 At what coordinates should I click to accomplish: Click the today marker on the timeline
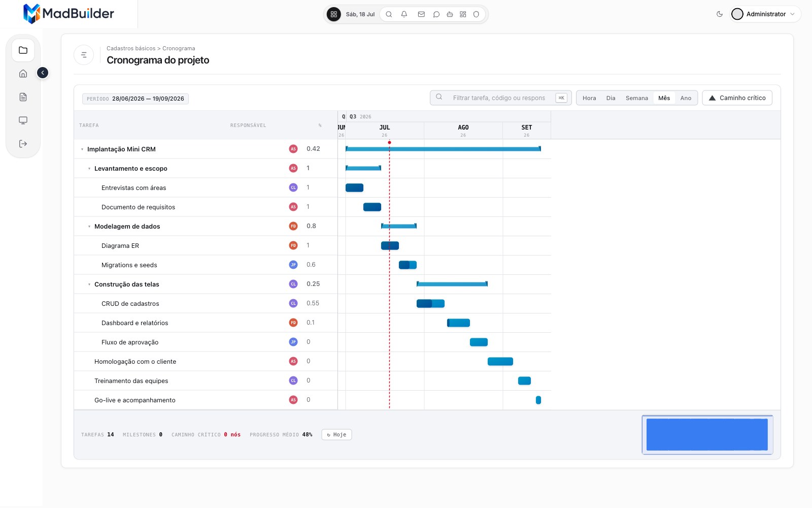[389, 143]
